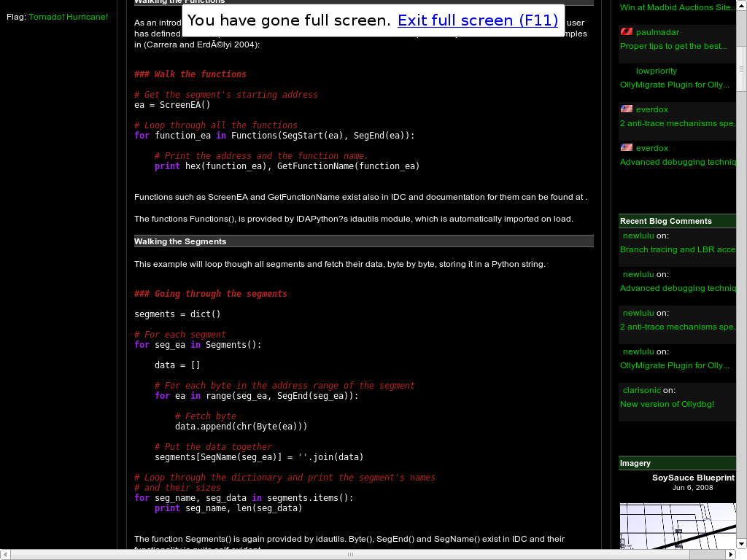This screenshot has height=560, width=747.
Task: Click code line 'ea = ScreenEA()'
Action: (172, 105)
